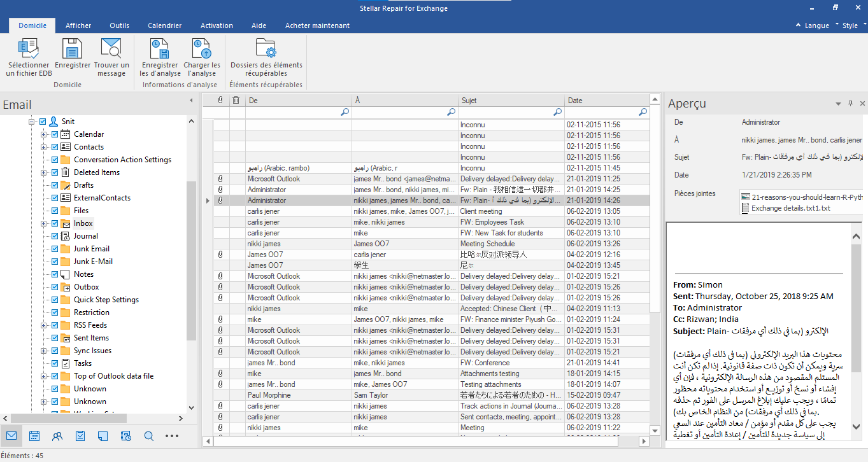Toggle Deleted Items folder checkbox

(x=55, y=172)
